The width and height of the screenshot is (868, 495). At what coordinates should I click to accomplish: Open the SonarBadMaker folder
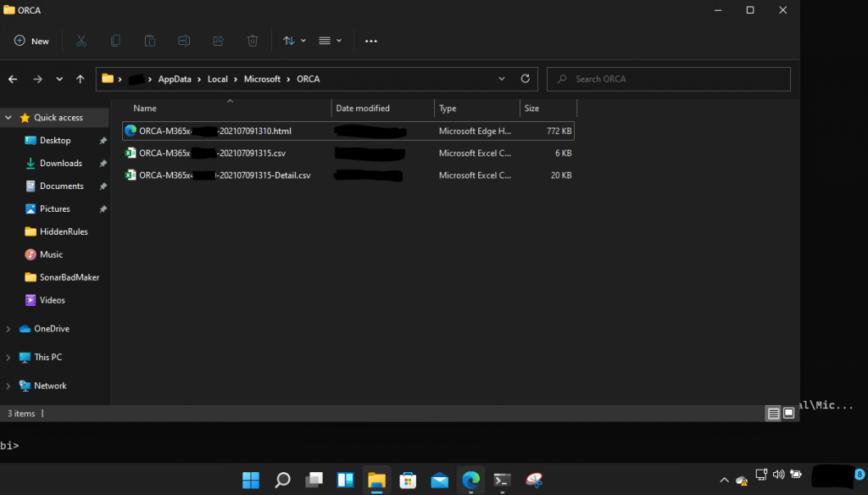(x=70, y=277)
